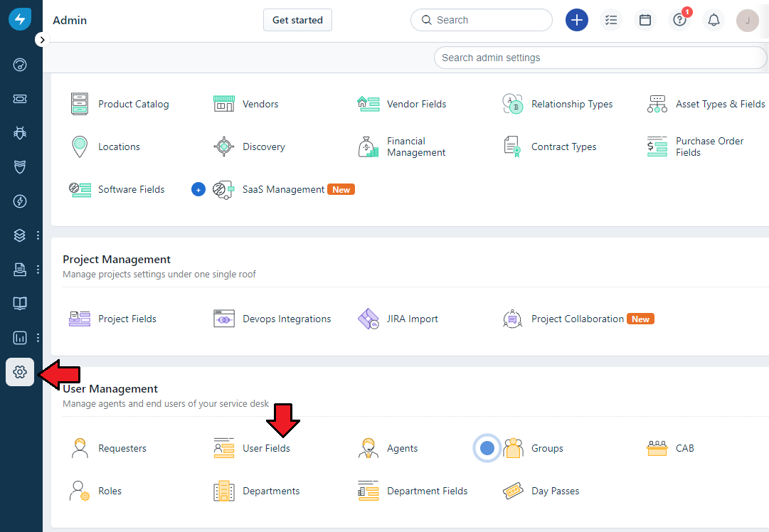The image size is (769, 532).
Task: Open the Tickets icon in the sidebar
Action: pyautogui.click(x=20, y=99)
